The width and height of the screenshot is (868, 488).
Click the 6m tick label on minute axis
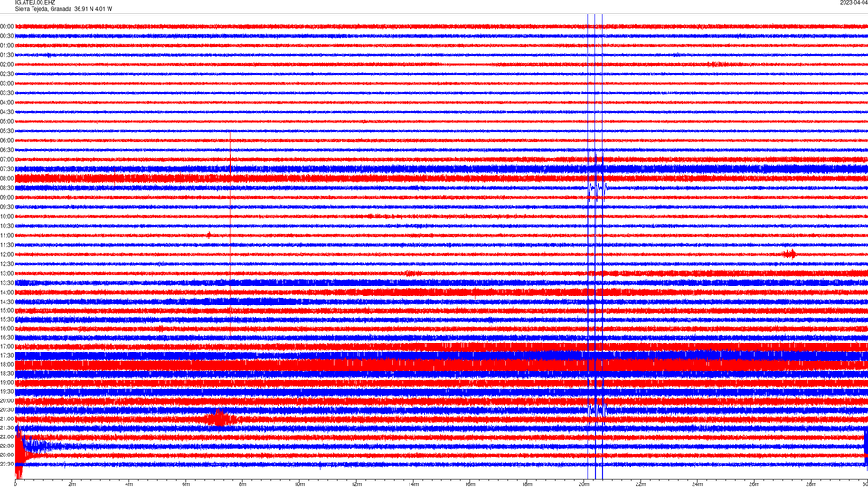pyautogui.click(x=185, y=484)
